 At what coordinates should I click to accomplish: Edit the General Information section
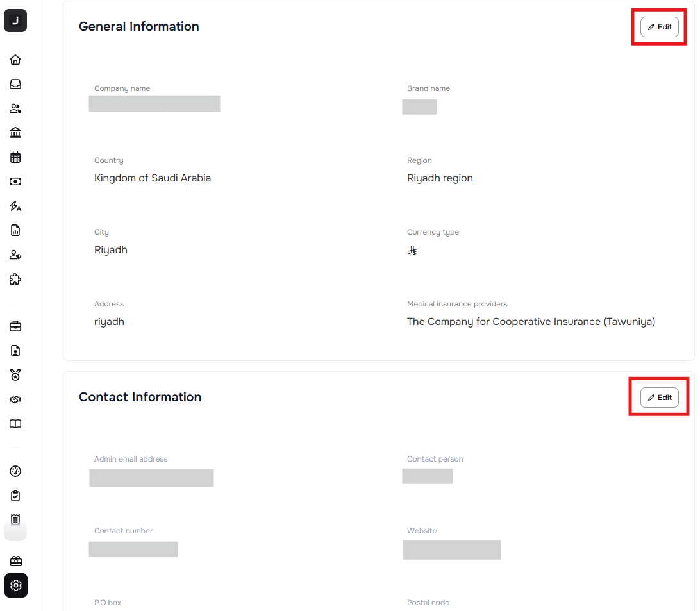660,27
